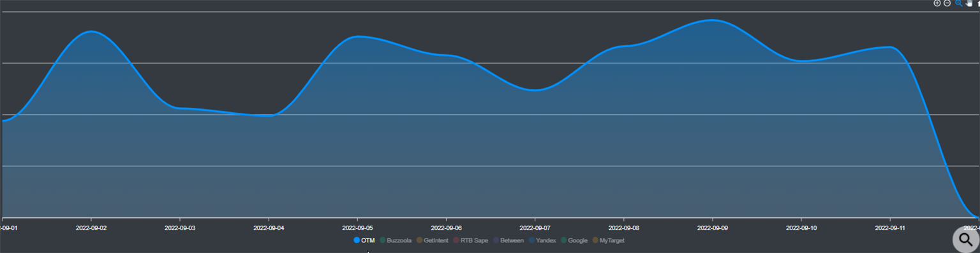Toggle the Buzzoola series in legend
The width and height of the screenshot is (980, 253).
coord(396,240)
